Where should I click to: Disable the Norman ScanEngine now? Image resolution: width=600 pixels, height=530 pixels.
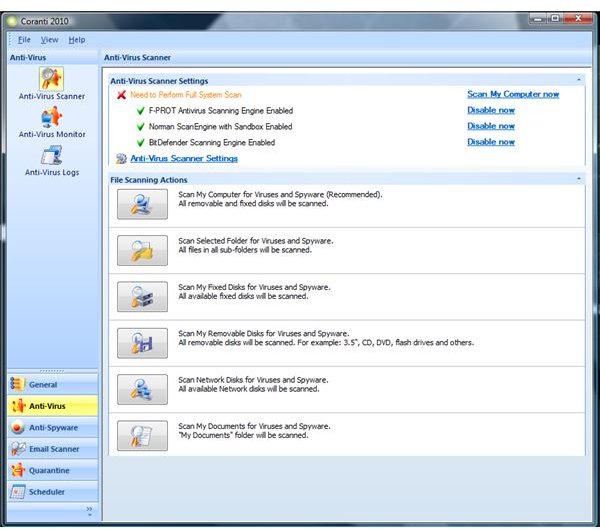(491, 126)
